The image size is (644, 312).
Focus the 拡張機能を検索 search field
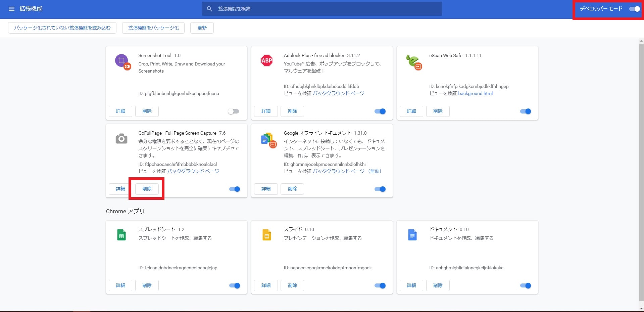(x=322, y=9)
